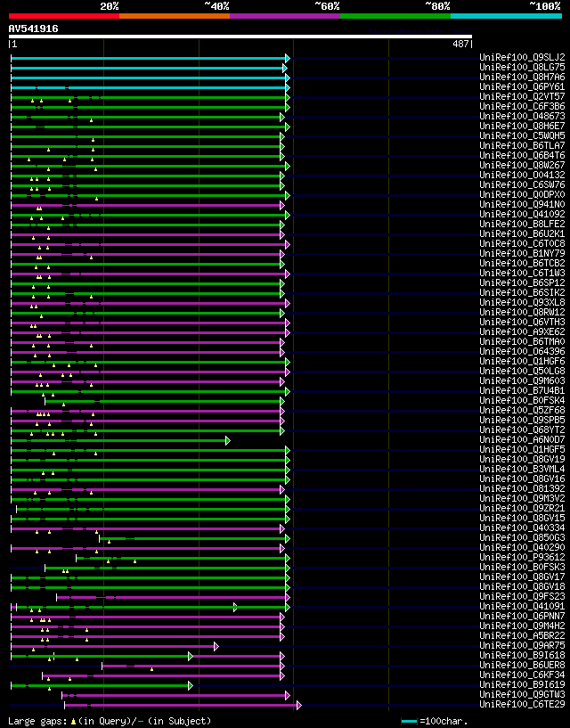Click the orange ~40% identity legend segment
The image size is (570, 728).
(x=175, y=16)
